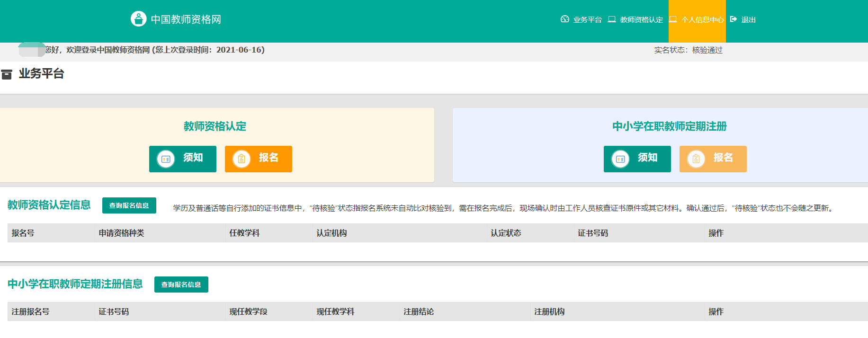Click the 退出 logout arrow icon
This screenshot has height=338, width=868.
click(734, 19)
